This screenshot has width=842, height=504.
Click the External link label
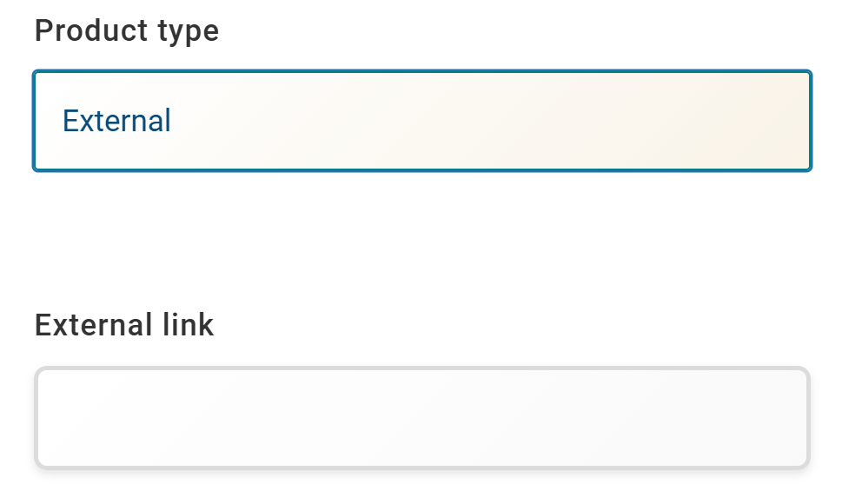tap(124, 325)
